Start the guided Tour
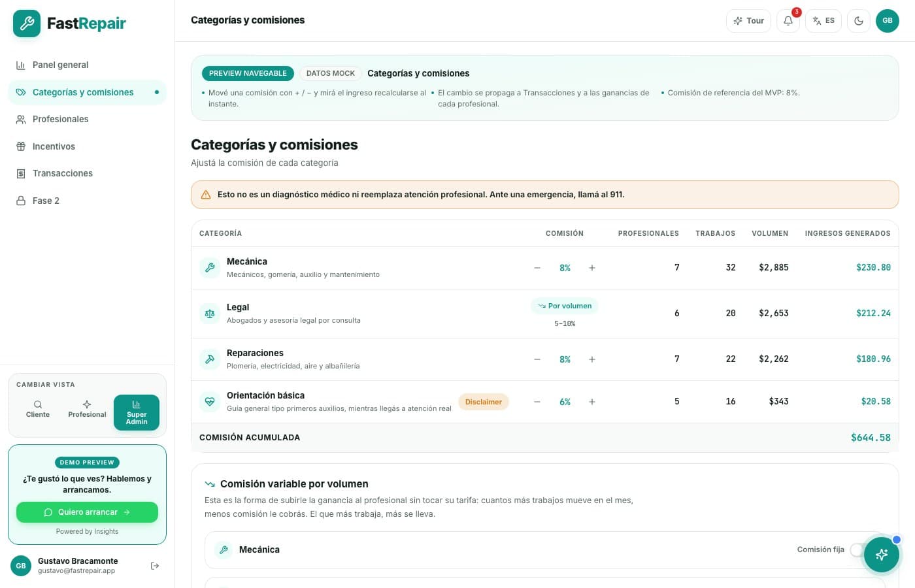The height and width of the screenshot is (588, 915). [x=749, y=21]
